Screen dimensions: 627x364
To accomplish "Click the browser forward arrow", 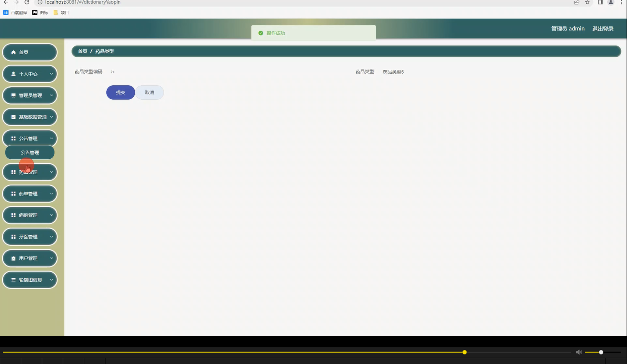I will coord(16,2).
